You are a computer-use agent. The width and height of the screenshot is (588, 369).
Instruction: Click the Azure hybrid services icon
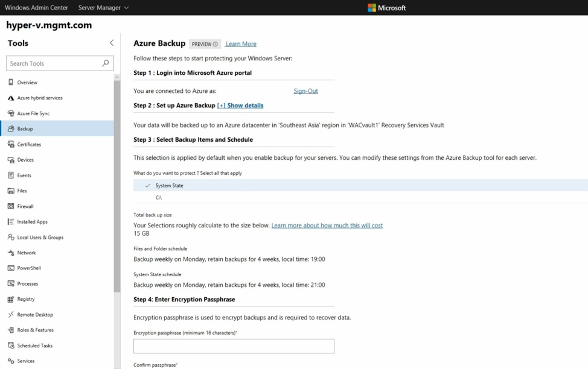pyautogui.click(x=11, y=98)
